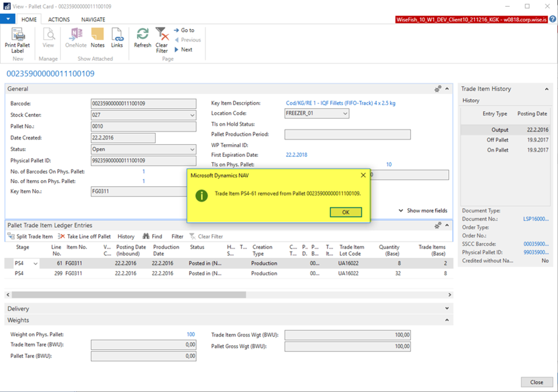The image size is (558, 392).
Task: Open the Location Code dropdown
Action: [x=345, y=114]
